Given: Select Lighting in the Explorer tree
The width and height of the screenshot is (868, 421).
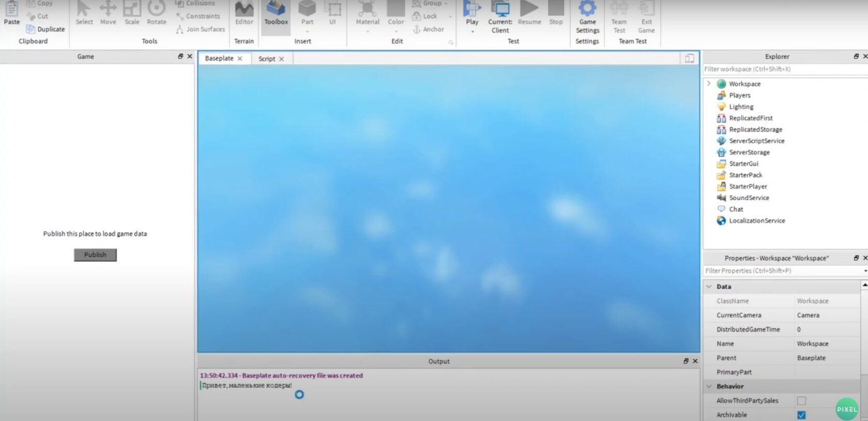Looking at the screenshot, I should 741,107.
